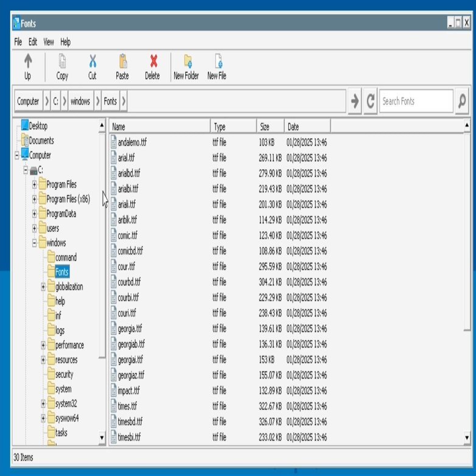Open the Help menu
476x476 pixels.
click(x=65, y=41)
